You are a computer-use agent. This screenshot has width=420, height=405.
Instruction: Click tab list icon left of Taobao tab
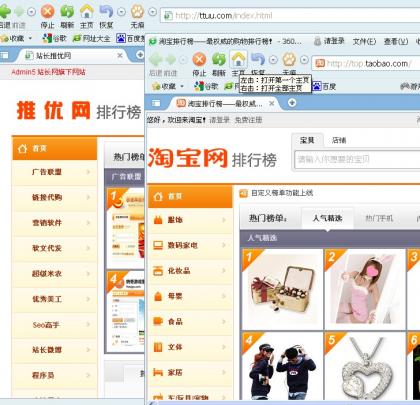click(156, 103)
